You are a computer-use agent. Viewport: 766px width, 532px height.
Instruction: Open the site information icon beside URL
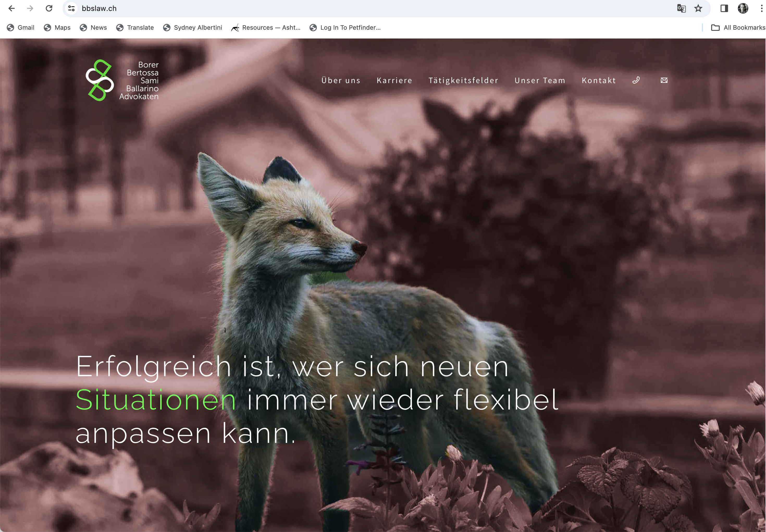click(71, 8)
